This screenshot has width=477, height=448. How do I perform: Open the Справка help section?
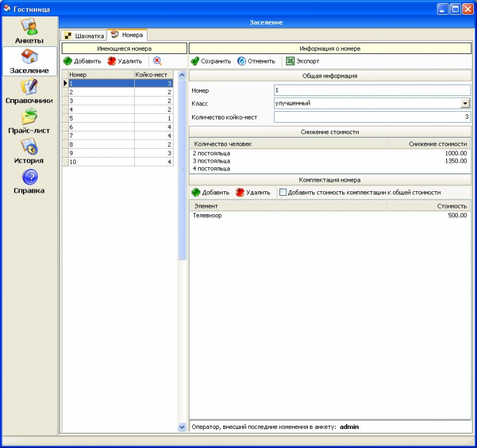29,182
